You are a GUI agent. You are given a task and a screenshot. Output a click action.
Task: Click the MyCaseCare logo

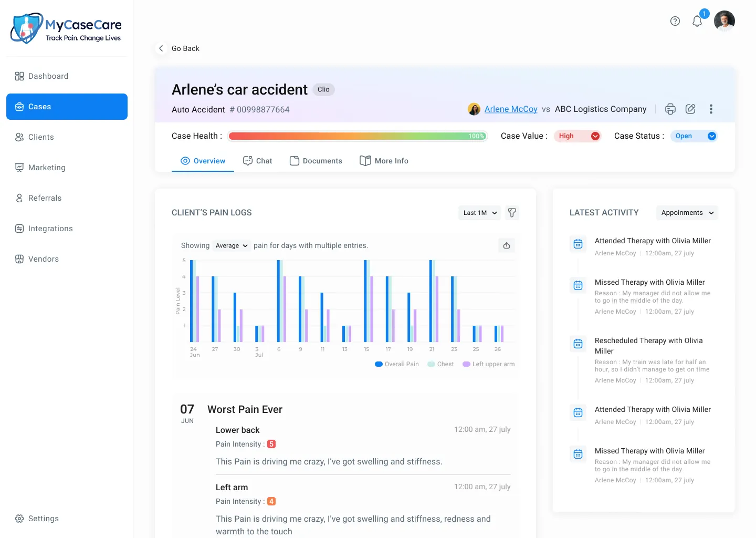click(66, 28)
